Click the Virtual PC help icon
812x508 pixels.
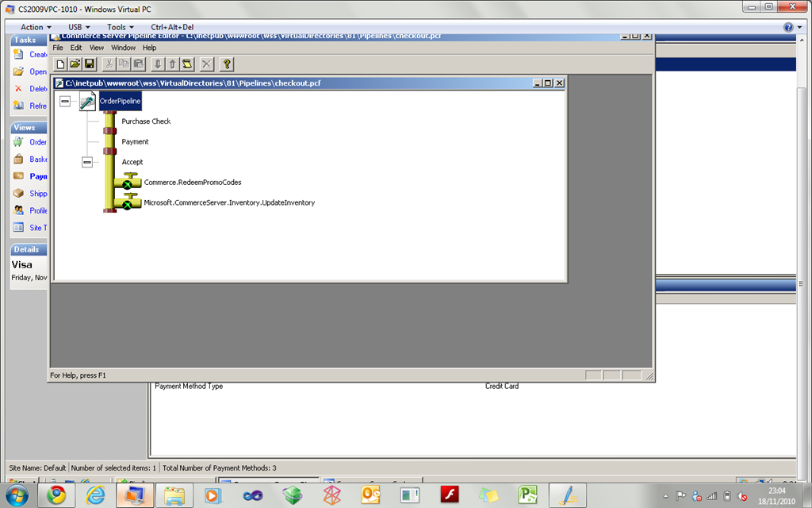(788, 27)
